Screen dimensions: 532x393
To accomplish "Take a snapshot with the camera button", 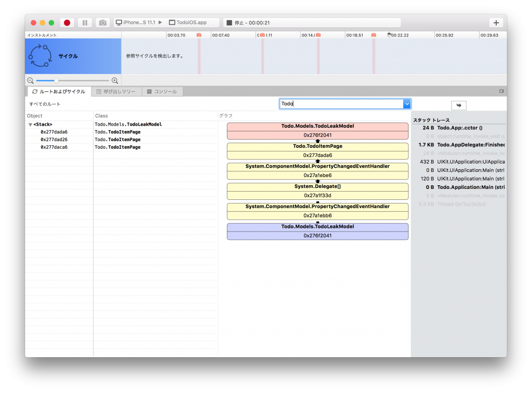I will coord(102,23).
